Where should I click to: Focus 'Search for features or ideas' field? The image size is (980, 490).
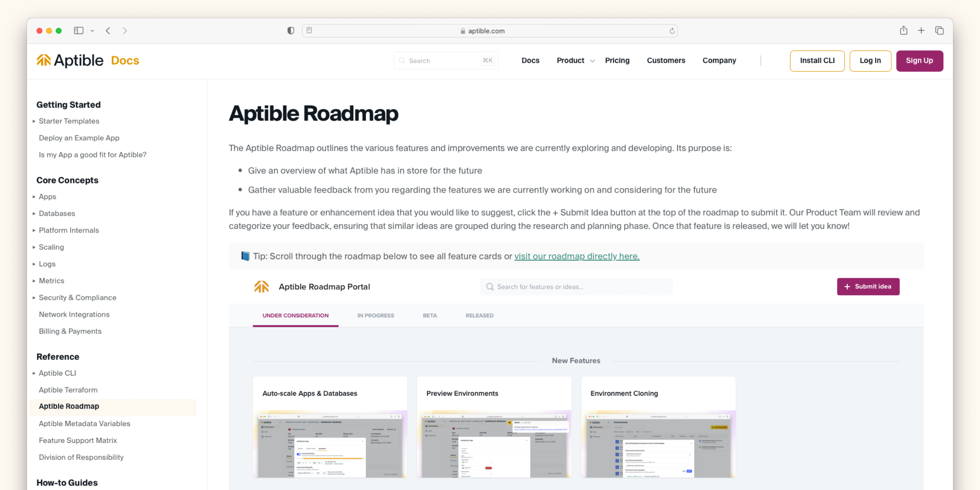(576, 287)
